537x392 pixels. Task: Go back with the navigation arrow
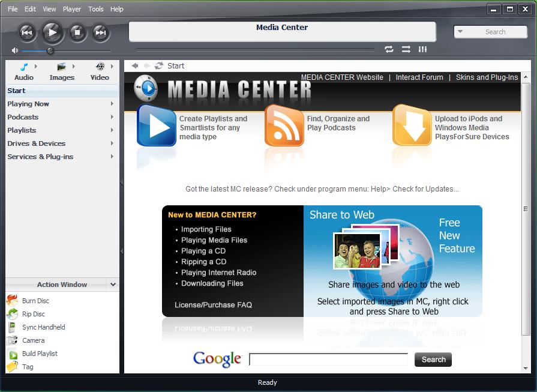[x=135, y=65]
